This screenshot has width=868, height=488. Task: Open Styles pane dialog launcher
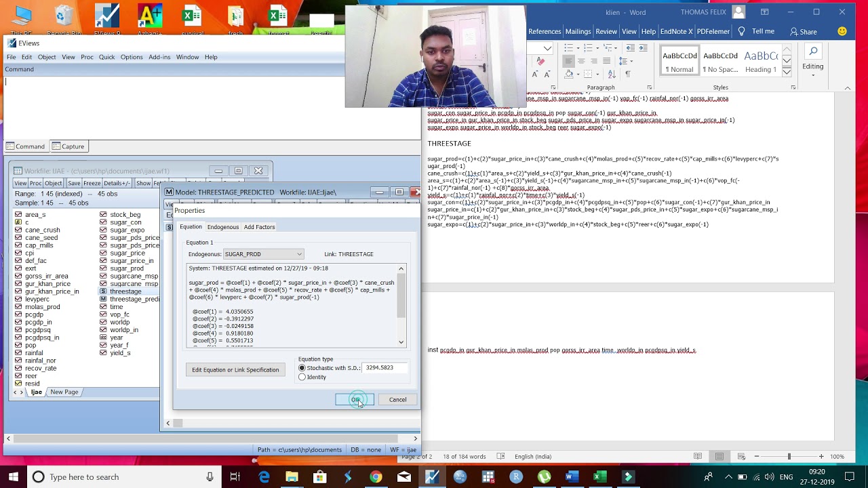pyautogui.click(x=793, y=87)
